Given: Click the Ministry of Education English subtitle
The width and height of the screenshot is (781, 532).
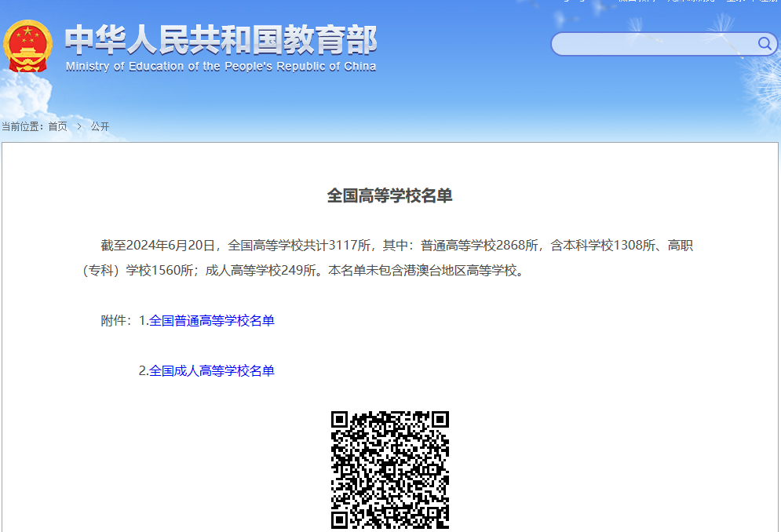Looking at the screenshot, I should (x=221, y=67).
